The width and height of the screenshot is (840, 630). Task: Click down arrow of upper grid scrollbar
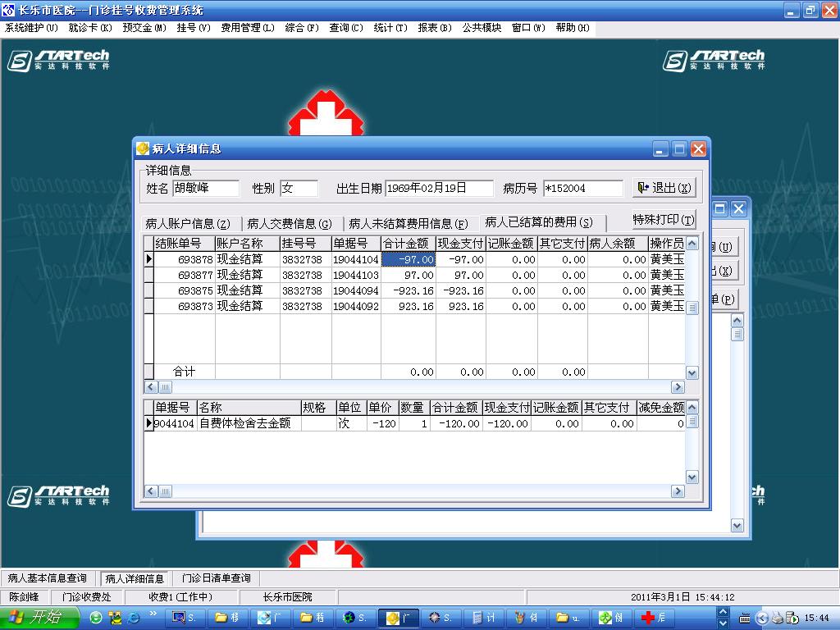pyautogui.click(x=692, y=373)
